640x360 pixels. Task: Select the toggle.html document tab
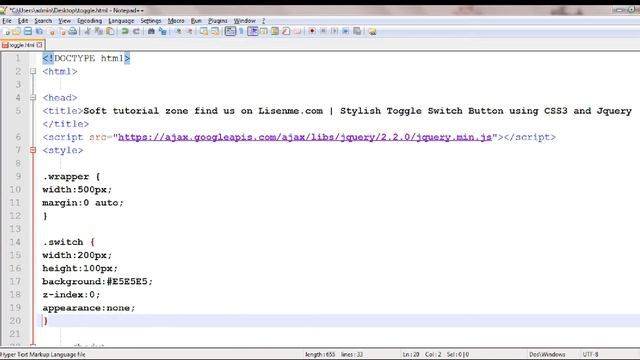pos(22,45)
